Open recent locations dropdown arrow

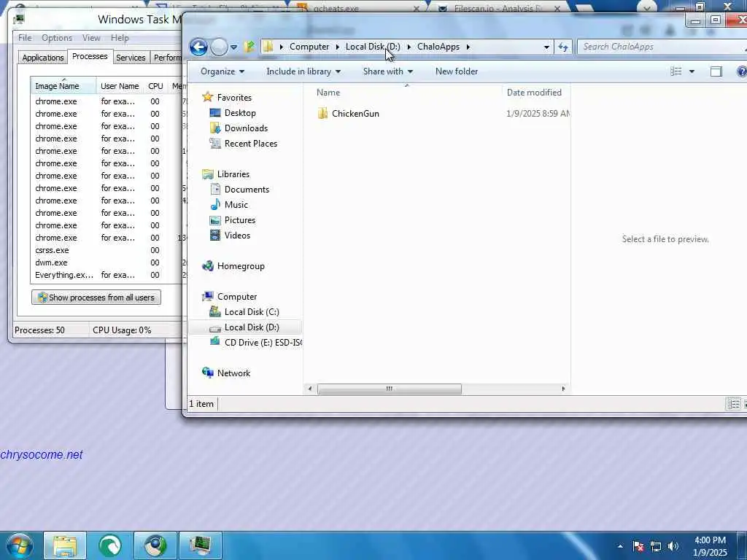pos(234,47)
